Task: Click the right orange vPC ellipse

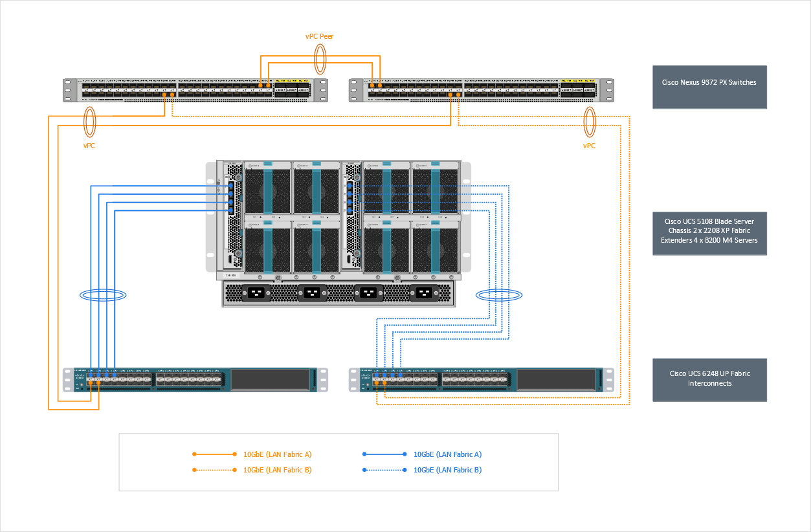Action: (x=589, y=122)
